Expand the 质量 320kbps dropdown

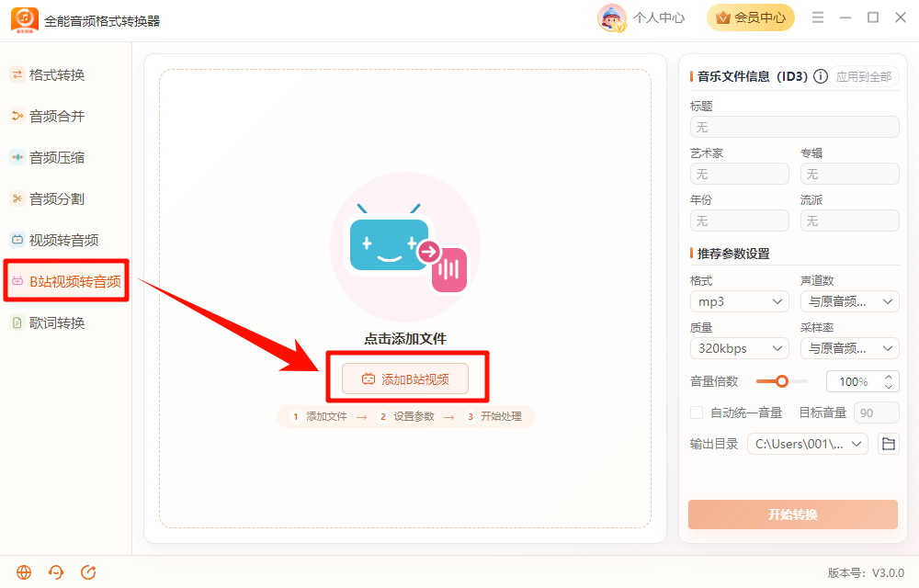pyautogui.click(x=740, y=348)
